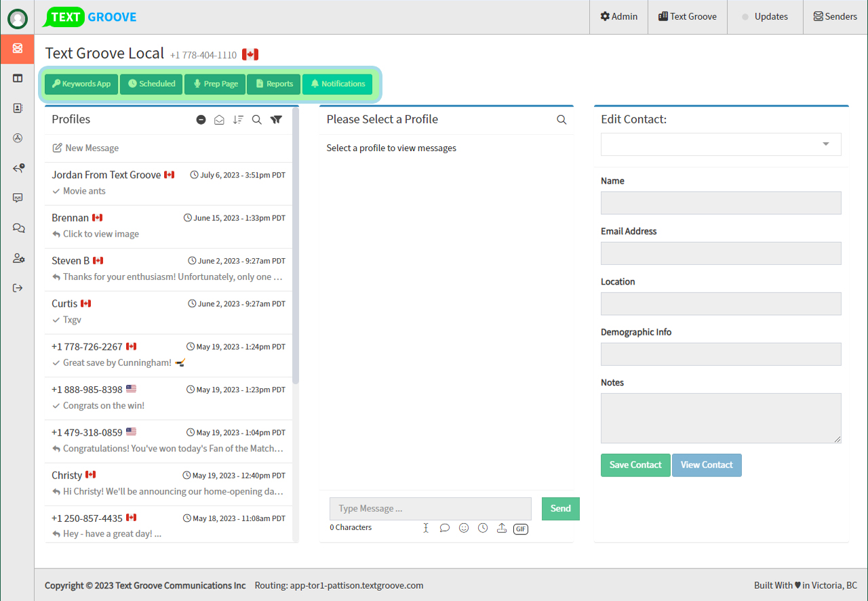Open the Senders menu item
Screen dimensions: 868x601
coord(835,17)
